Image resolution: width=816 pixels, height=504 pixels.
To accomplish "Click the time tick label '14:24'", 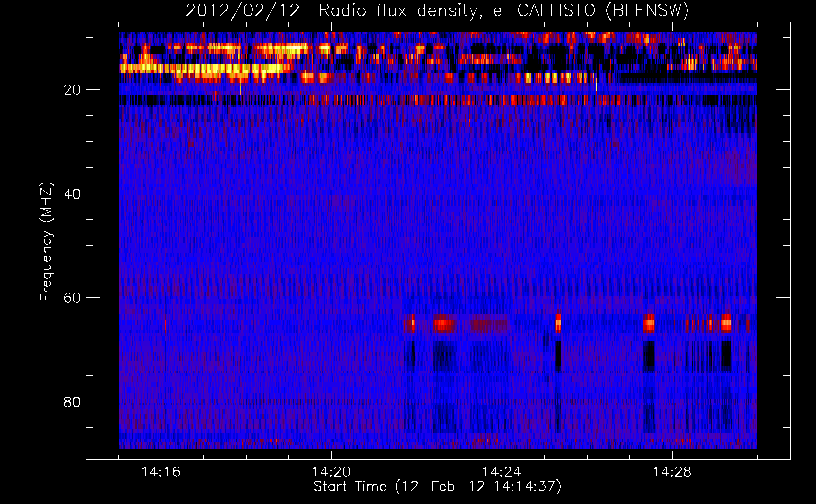I will tap(502, 472).
